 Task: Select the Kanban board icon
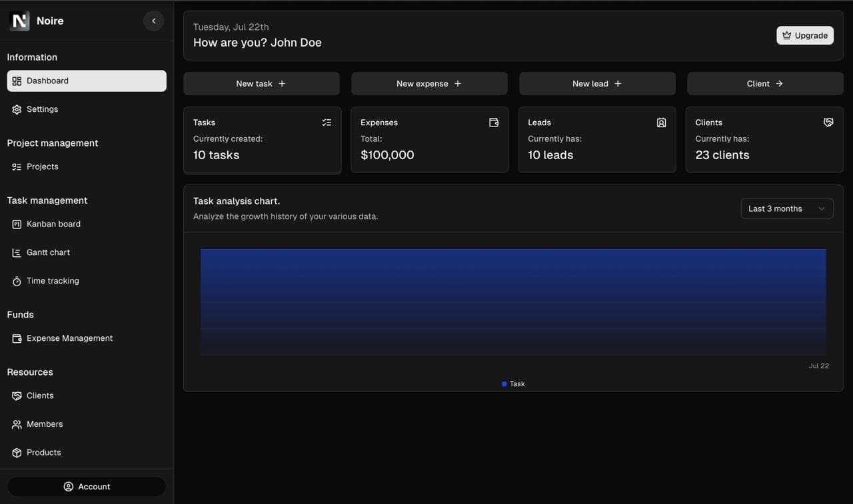pos(16,224)
